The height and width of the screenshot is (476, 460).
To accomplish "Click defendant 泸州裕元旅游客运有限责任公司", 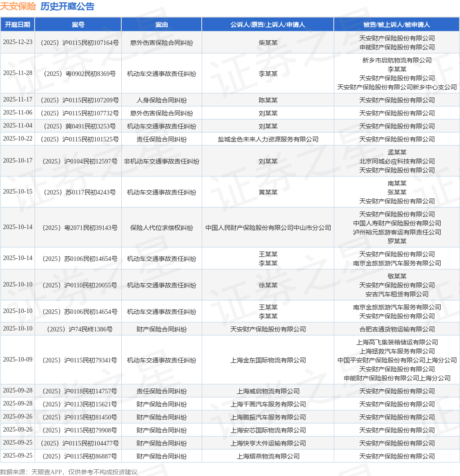I will (x=397, y=232).
